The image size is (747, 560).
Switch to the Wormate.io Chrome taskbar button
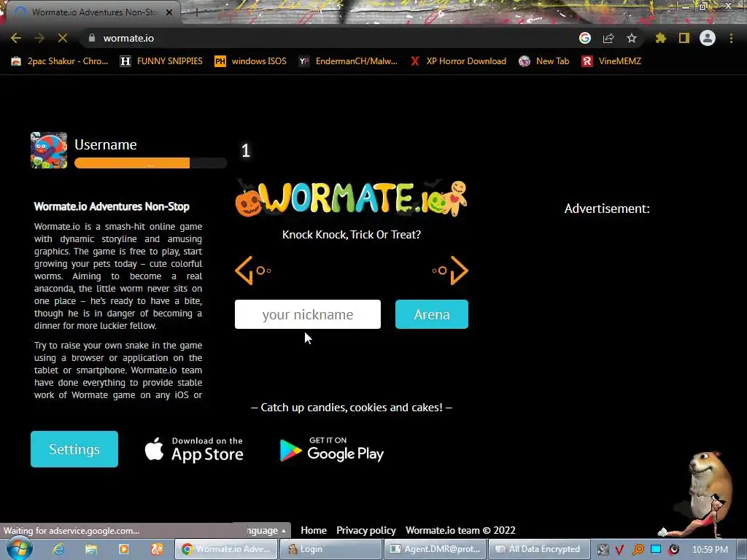226,549
